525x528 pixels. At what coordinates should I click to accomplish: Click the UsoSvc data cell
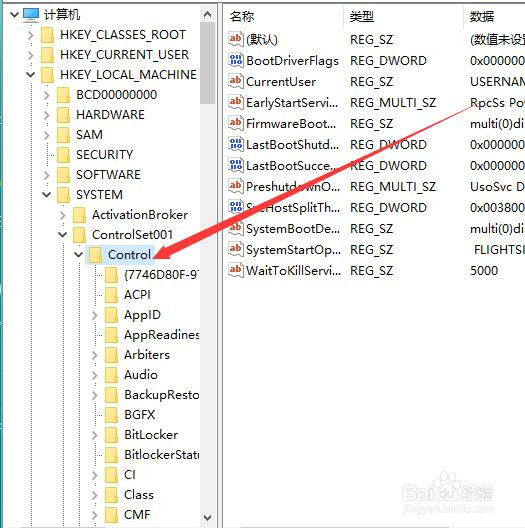click(x=497, y=186)
